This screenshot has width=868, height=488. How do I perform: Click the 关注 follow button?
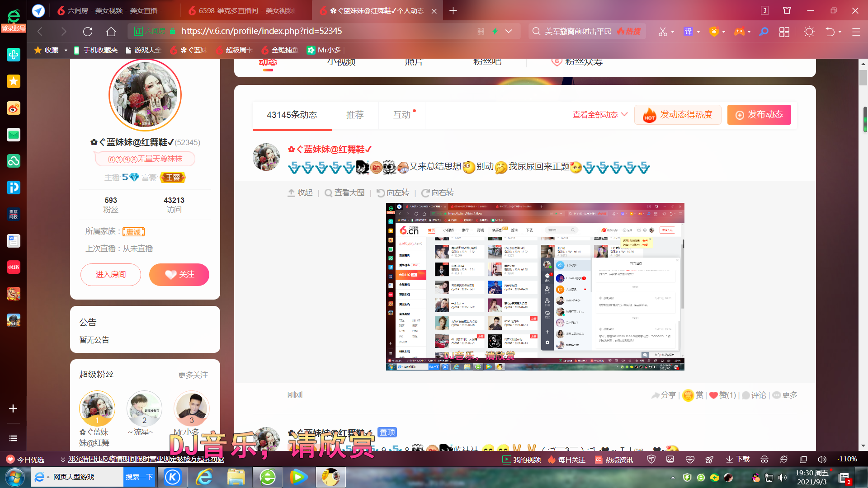(179, 275)
